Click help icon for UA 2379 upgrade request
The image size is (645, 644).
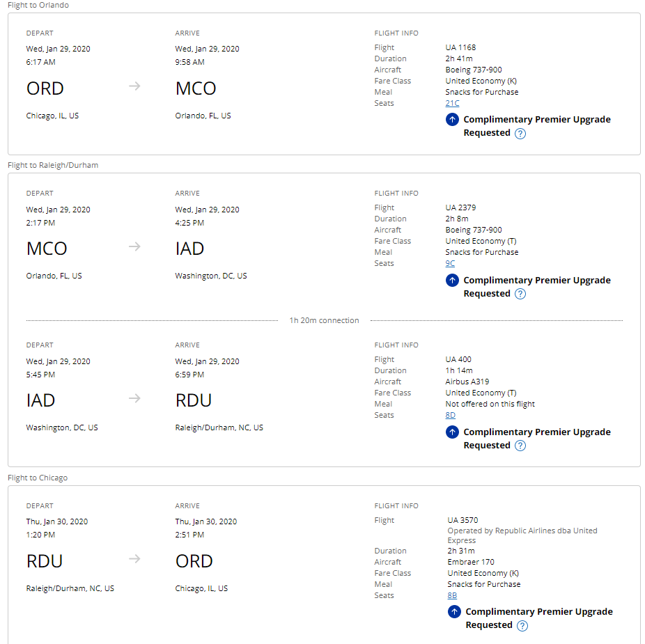point(520,294)
